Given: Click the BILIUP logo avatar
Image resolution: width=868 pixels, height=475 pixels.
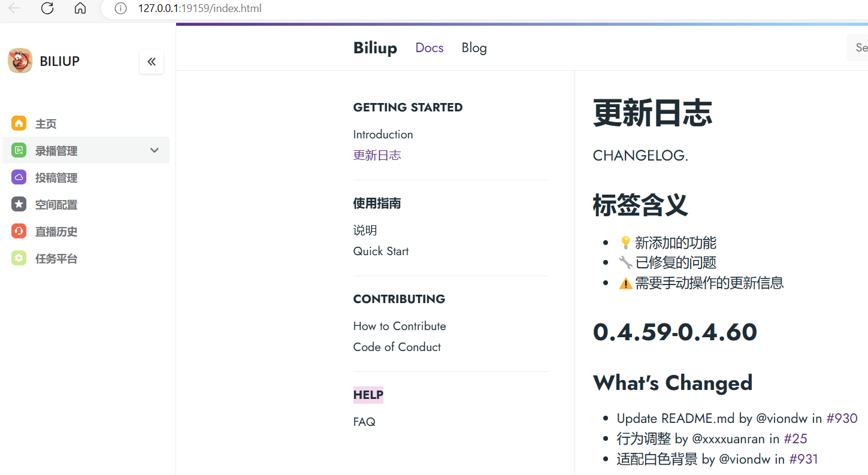Looking at the screenshot, I should [20, 60].
